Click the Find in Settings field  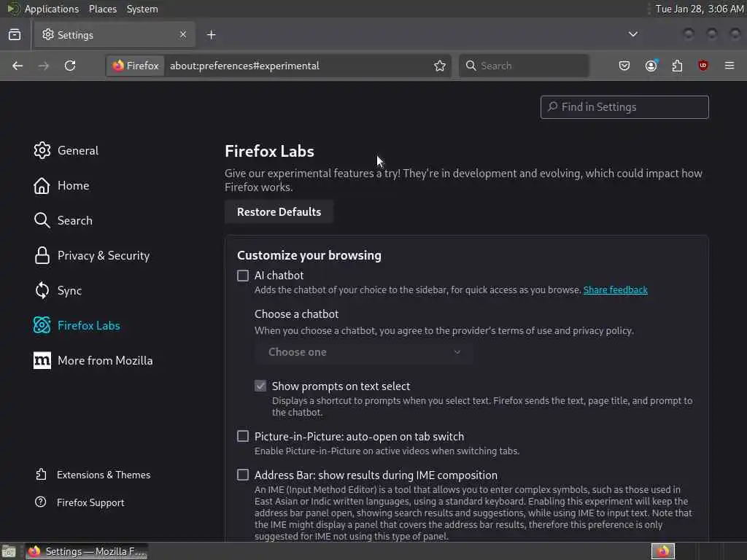[624, 107]
